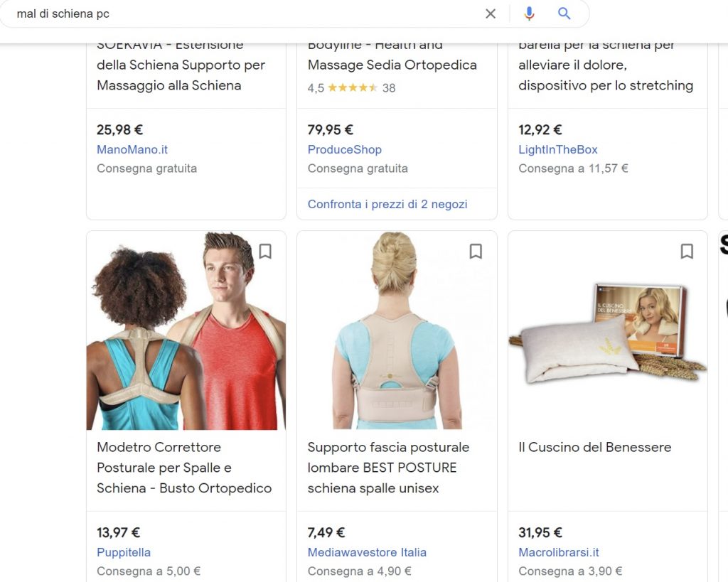Open the blonde woman back brace image
Image resolution: width=728 pixels, height=582 pixels.
397,330
